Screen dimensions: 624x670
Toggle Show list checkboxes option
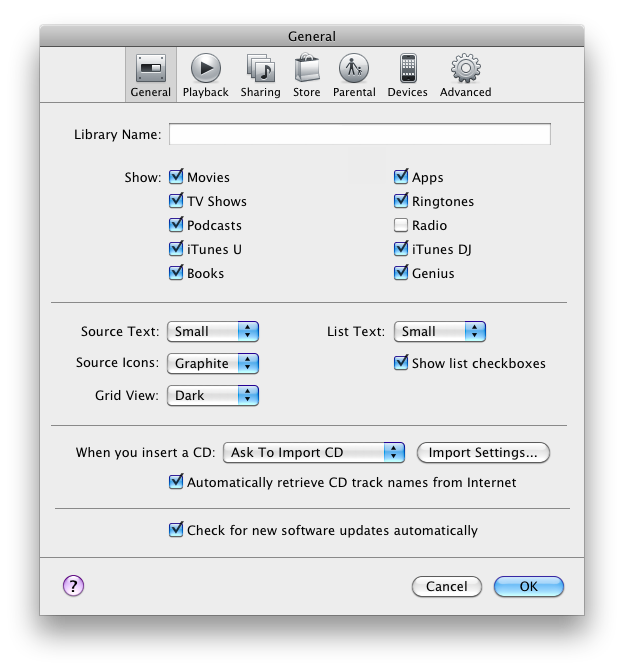point(401,362)
